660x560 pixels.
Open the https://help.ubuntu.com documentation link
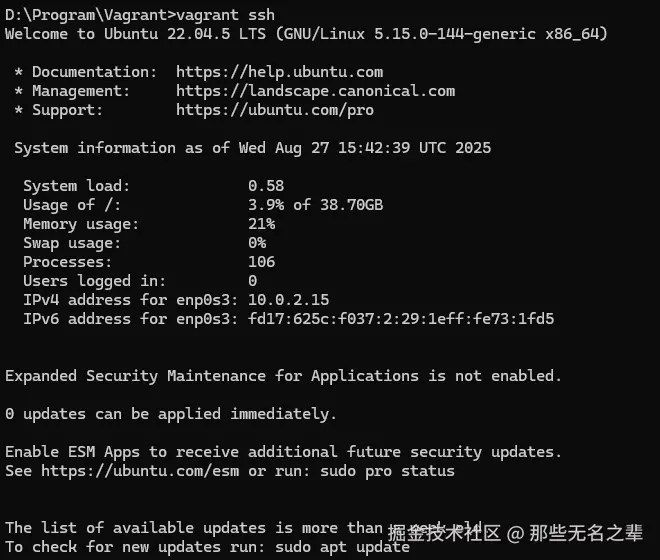click(279, 72)
